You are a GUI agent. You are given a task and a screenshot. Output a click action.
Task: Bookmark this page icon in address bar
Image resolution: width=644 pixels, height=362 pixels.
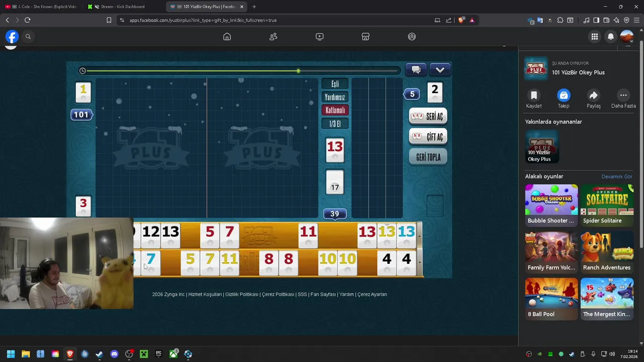[109, 20]
